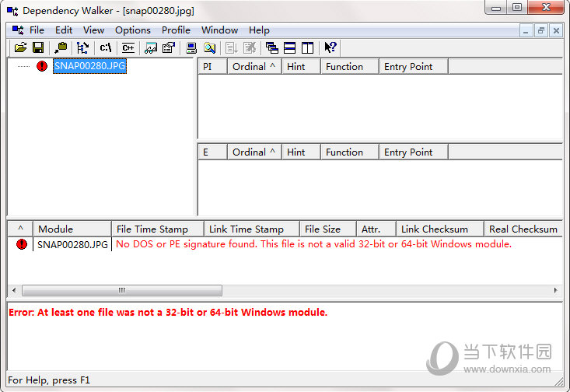Open the Edit menu
Screen dimensions: 570x392
[64, 30]
